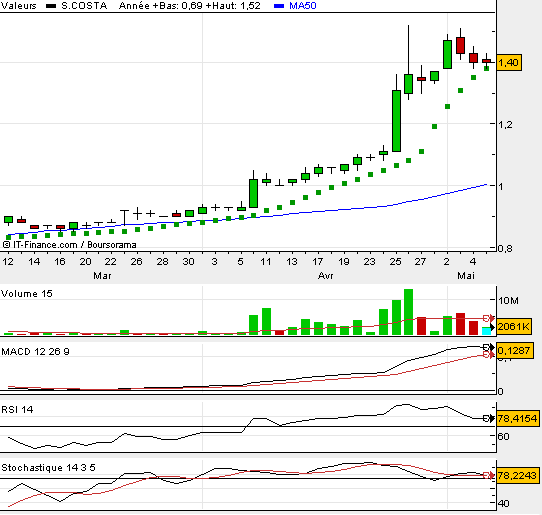Click the 2061K volume value tag
The width and height of the screenshot is (542, 515).
(514, 327)
